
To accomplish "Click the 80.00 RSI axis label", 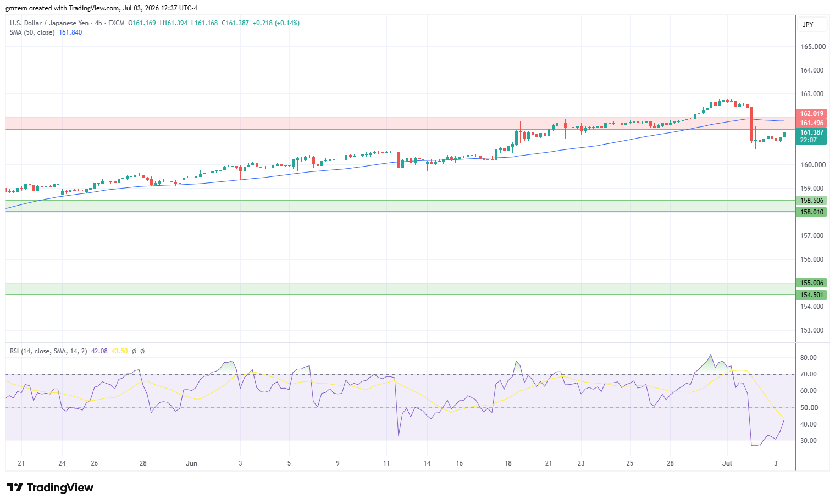I will pyautogui.click(x=809, y=358).
